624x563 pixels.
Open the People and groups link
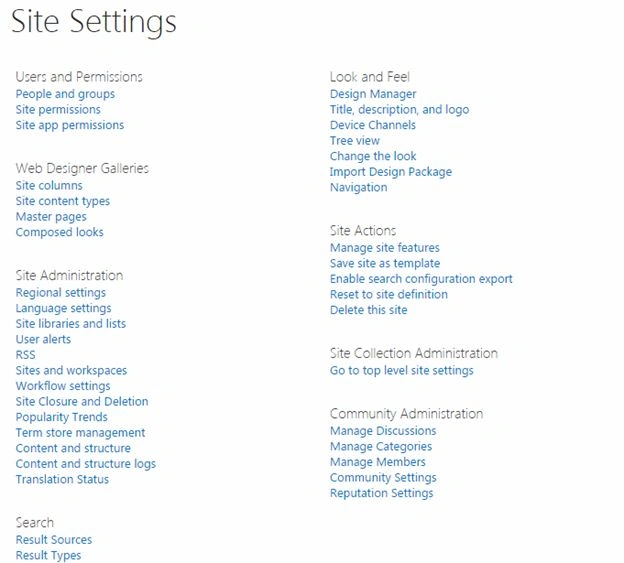point(65,94)
